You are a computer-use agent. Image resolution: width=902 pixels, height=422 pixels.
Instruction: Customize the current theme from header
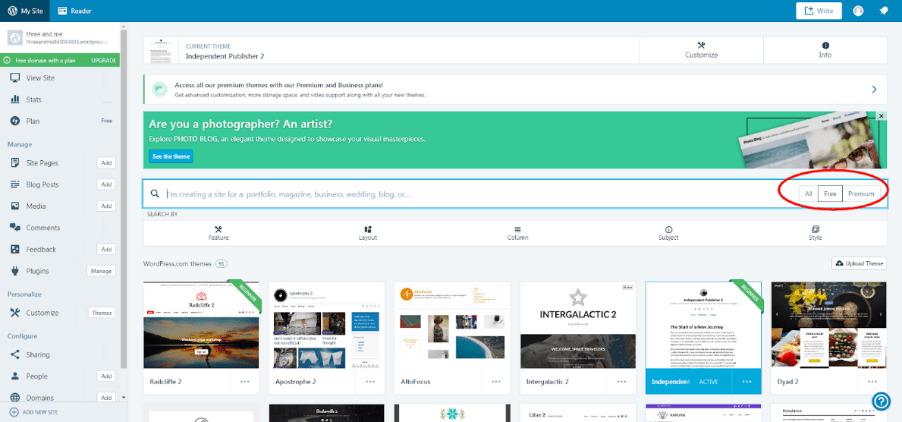(x=701, y=50)
